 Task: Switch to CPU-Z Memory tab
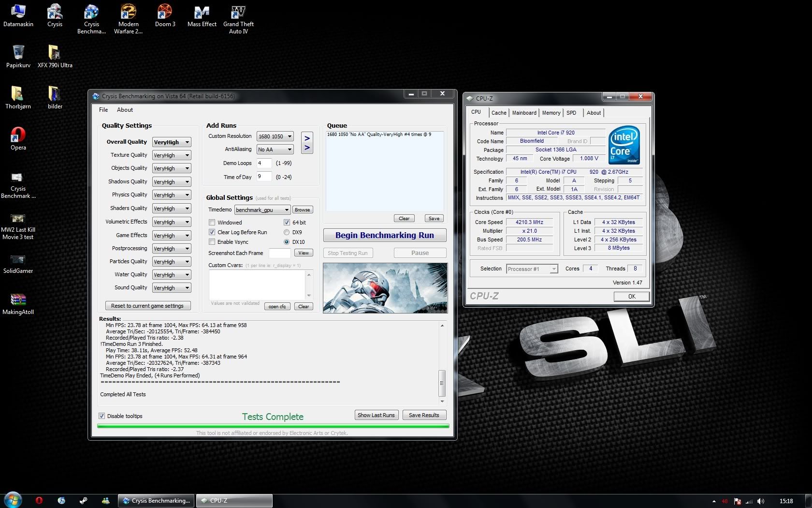tap(551, 113)
